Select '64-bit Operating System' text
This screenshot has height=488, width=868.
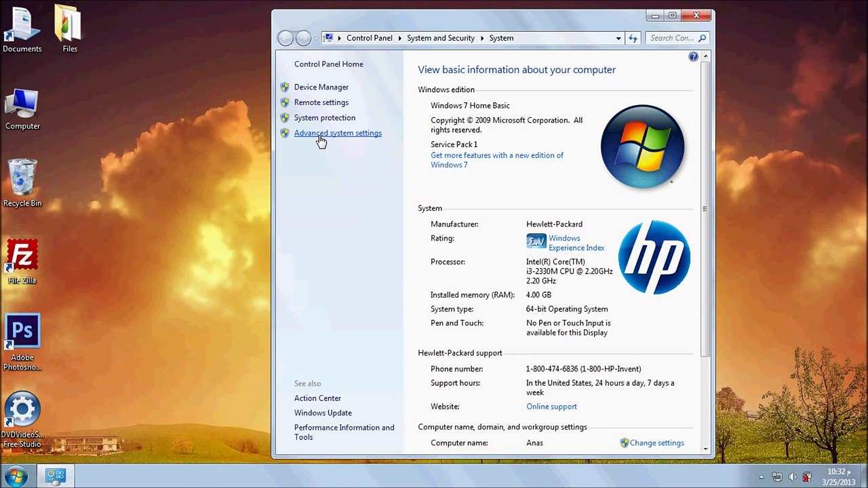point(567,309)
